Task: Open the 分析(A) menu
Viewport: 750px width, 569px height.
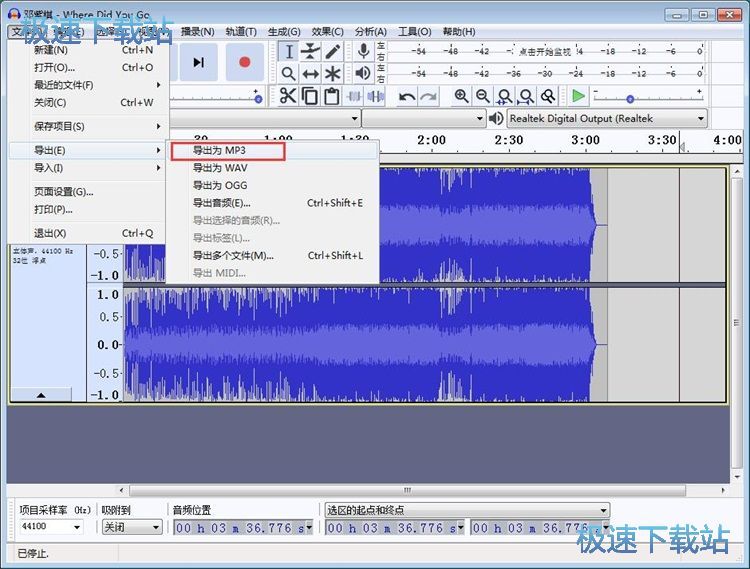Action: 371,32
